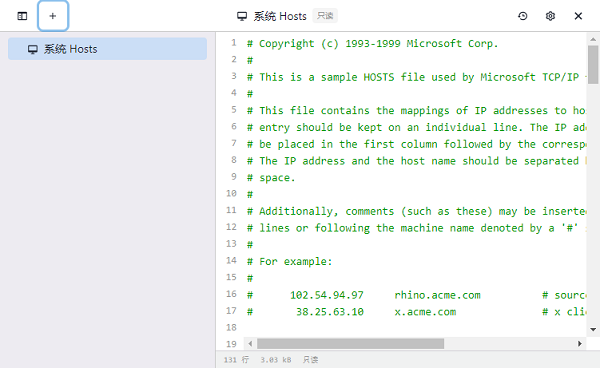This screenshot has height=368, width=600.
Task: Add a new hosts entry with plus button
Action: point(53,16)
